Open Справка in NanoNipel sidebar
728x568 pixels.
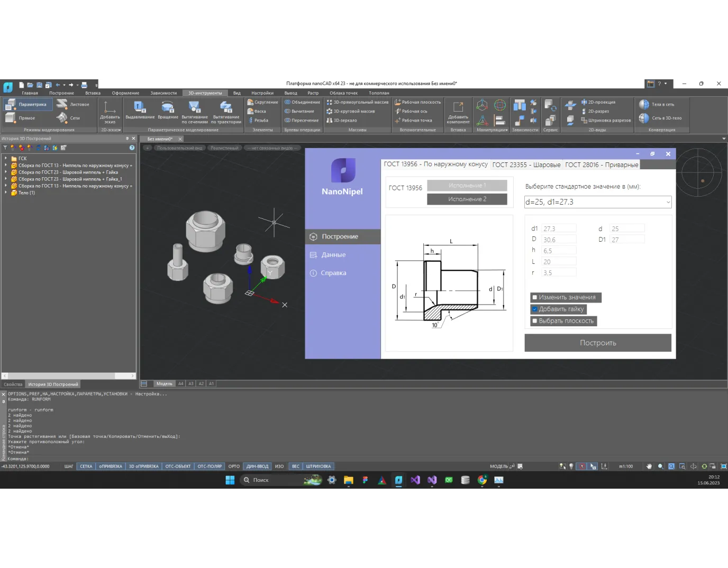point(343,273)
